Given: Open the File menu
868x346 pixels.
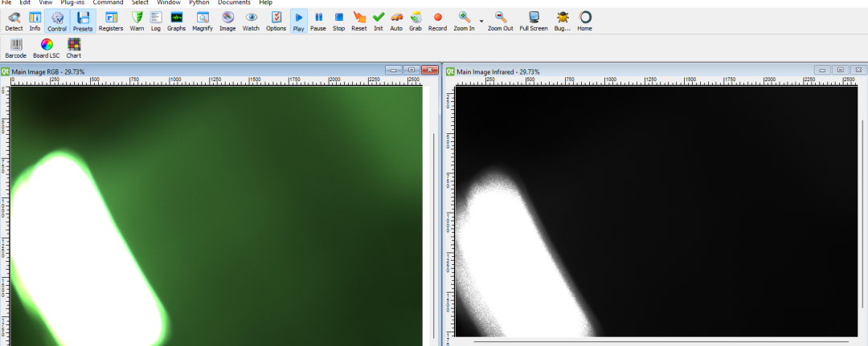Looking at the screenshot, I should click(6, 2).
